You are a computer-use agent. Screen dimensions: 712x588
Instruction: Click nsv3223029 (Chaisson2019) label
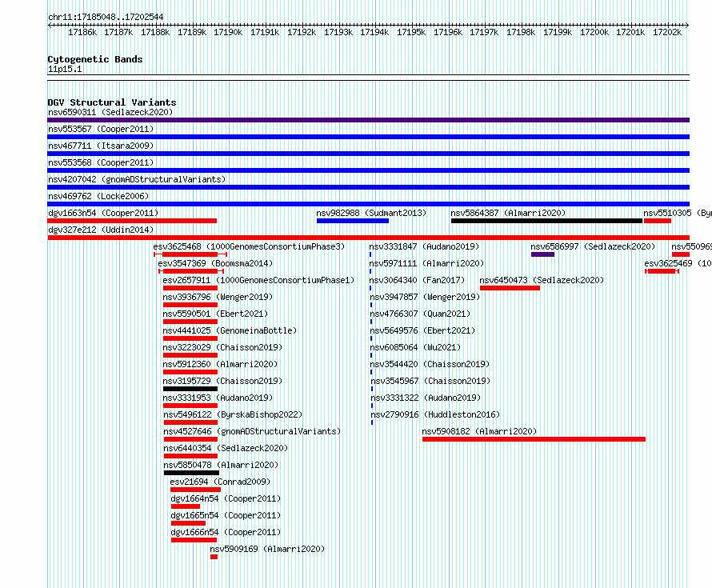coord(222,347)
